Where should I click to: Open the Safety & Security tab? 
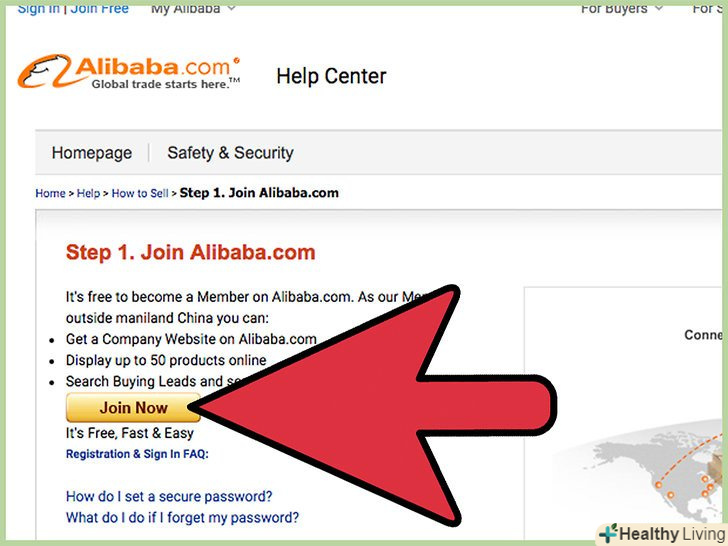click(230, 153)
